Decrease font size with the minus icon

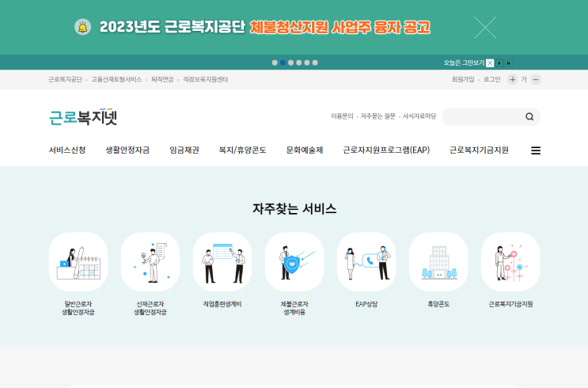coord(536,79)
